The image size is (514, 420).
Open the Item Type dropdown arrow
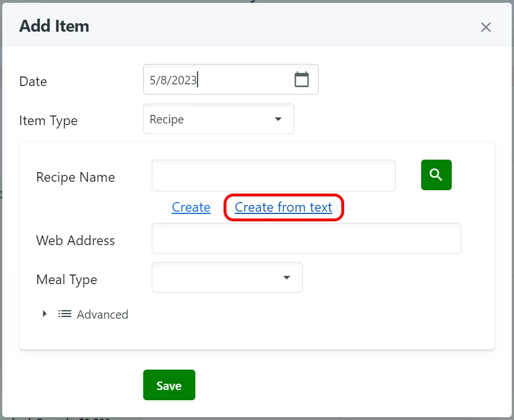coord(278,119)
